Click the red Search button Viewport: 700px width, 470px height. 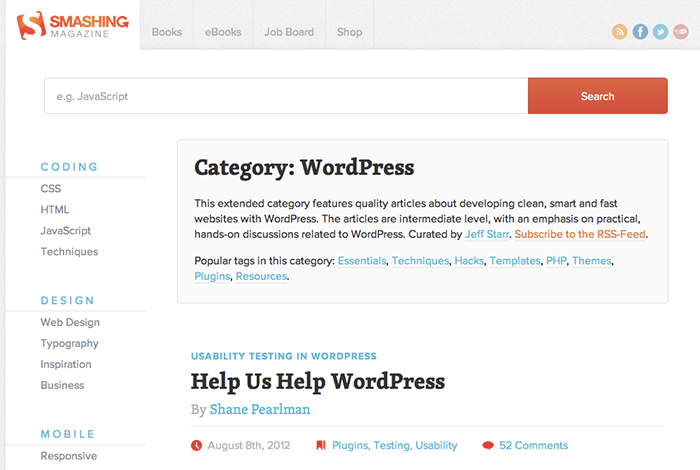[x=598, y=96]
